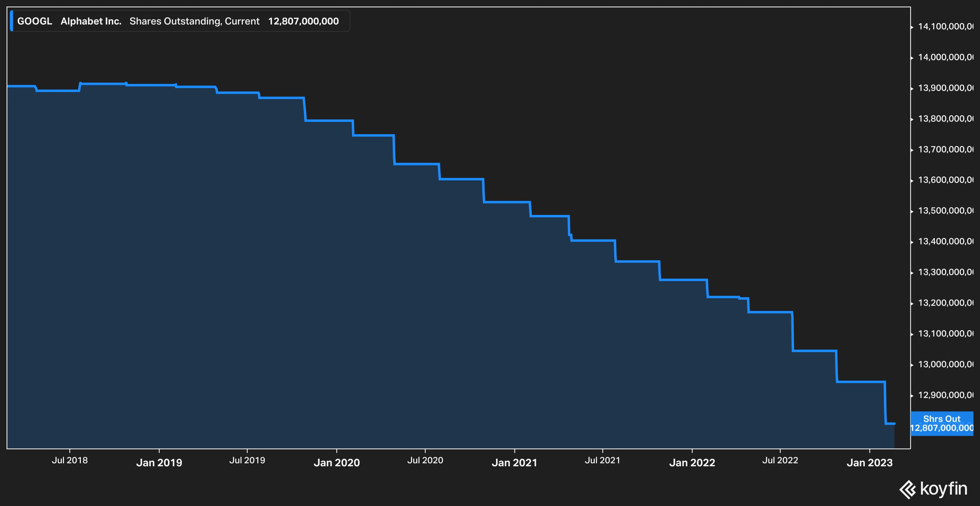Click the Jan 2023 axis label
The height and width of the screenshot is (506, 980).
pos(870,463)
